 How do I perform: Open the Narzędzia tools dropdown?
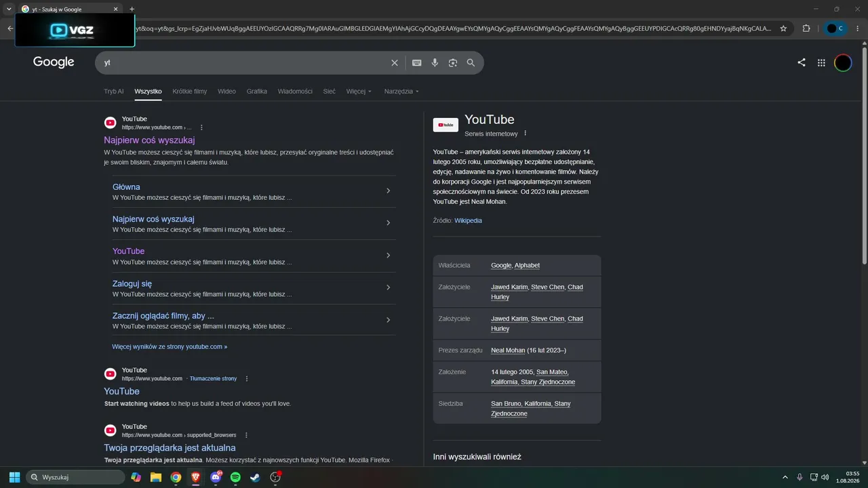coord(401,91)
